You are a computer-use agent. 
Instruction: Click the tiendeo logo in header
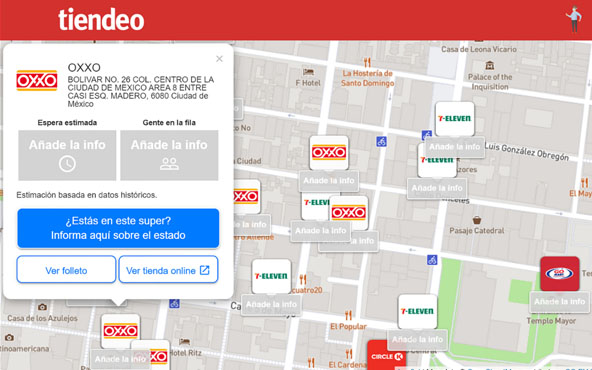tap(101, 20)
